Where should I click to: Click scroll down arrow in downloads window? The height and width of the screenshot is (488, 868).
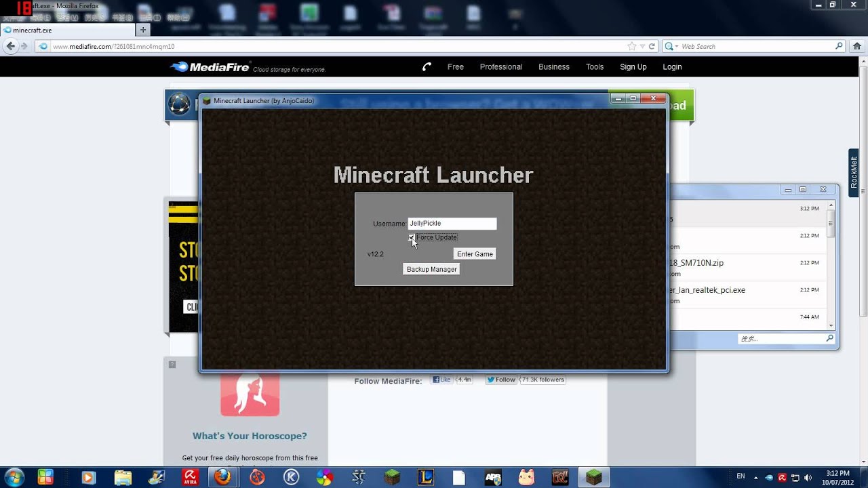[831, 326]
